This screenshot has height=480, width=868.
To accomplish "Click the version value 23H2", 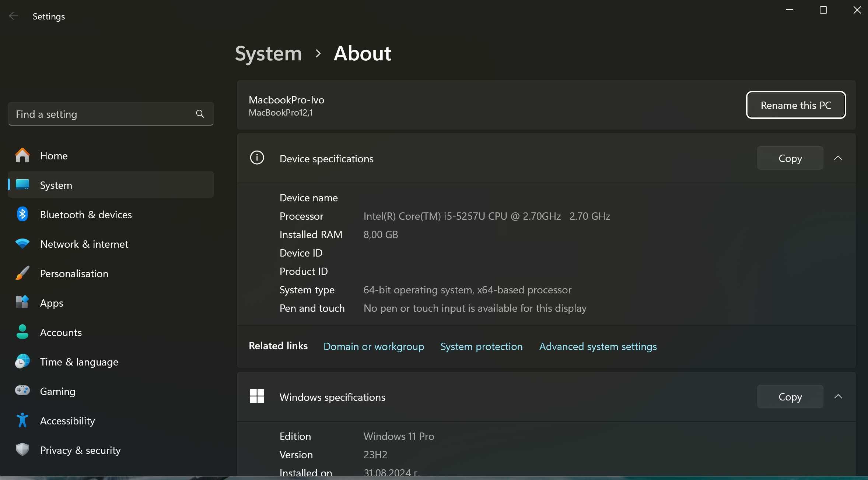I will point(375,455).
